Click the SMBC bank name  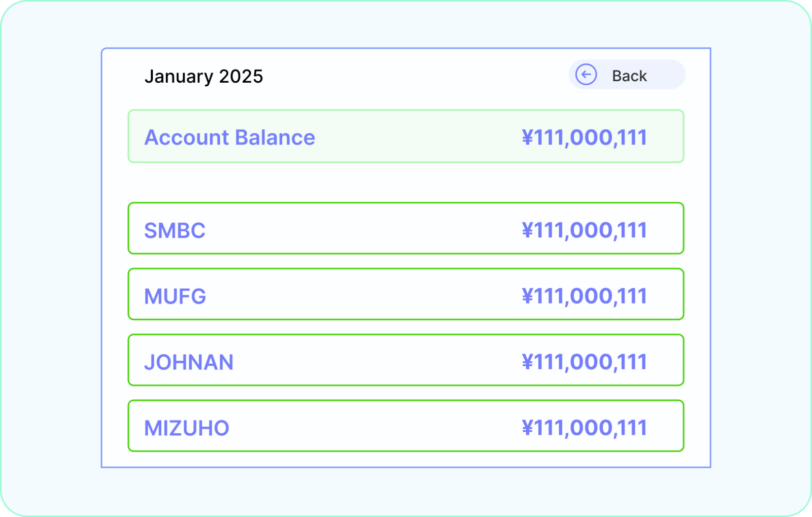[175, 231]
